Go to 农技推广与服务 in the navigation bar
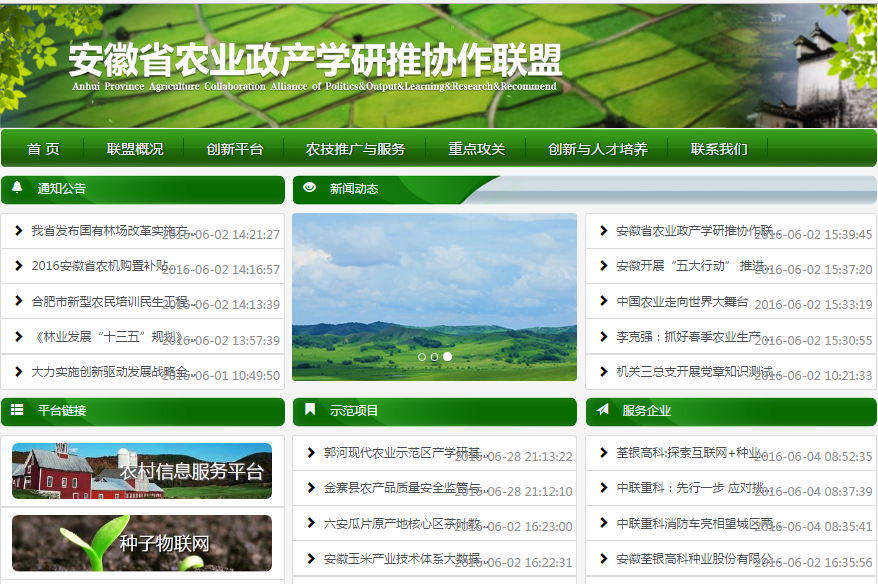 point(355,149)
